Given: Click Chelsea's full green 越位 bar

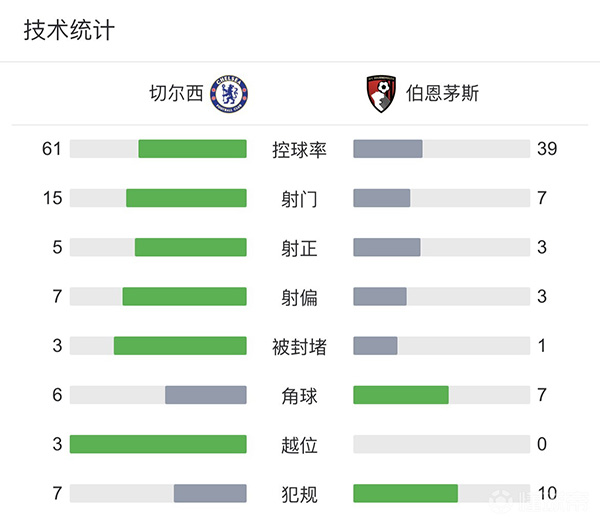Looking at the screenshot, I should pyautogui.click(x=158, y=444).
